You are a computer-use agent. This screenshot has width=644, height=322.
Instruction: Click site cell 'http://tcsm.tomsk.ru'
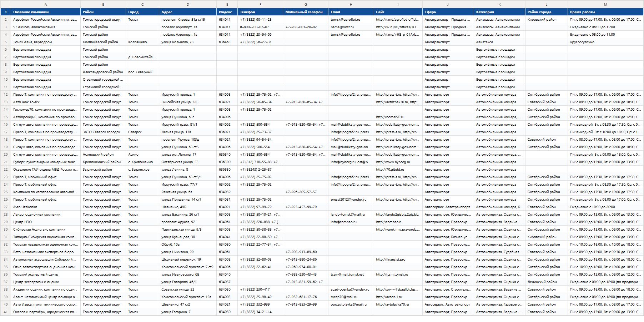[398, 275]
